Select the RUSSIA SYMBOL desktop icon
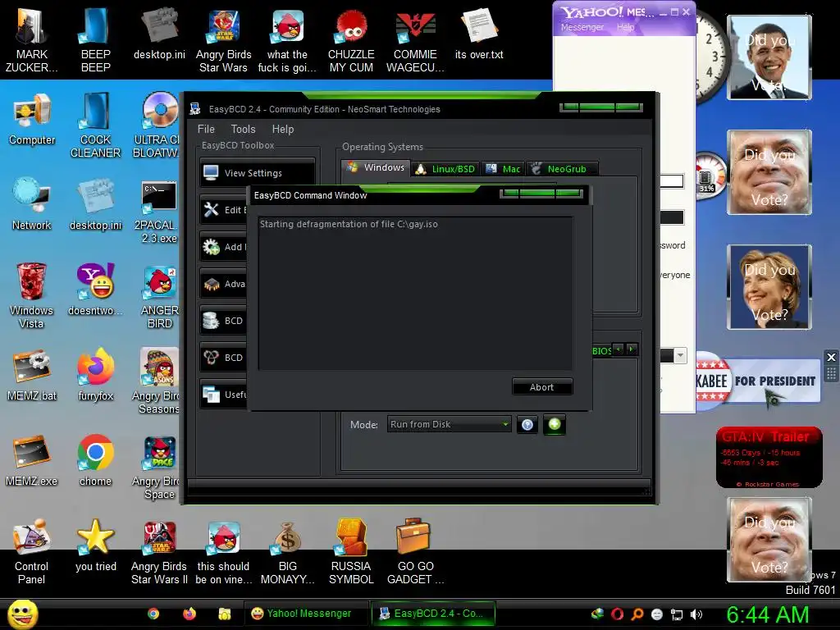This screenshot has height=630, width=840. [351, 552]
